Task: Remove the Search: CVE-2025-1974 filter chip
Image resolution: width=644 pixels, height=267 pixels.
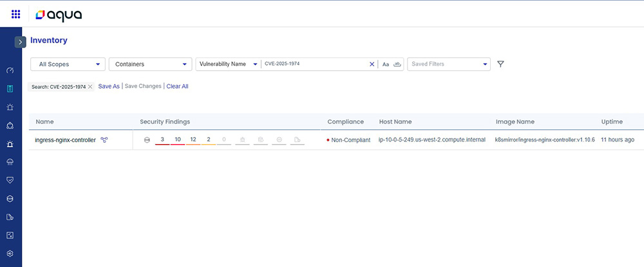Action: pos(90,86)
